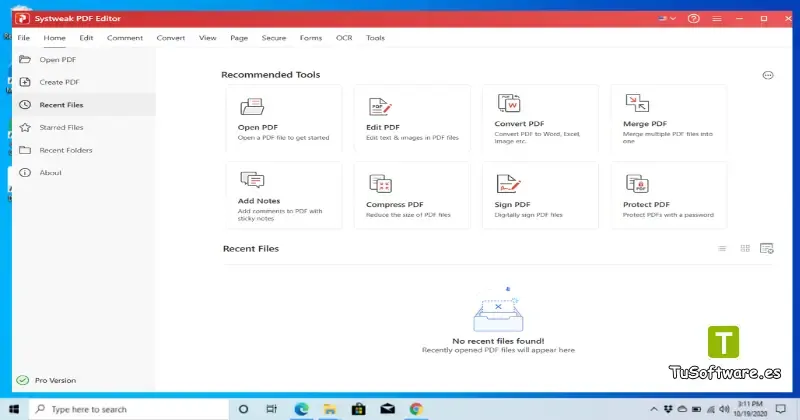800x420 pixels.
Task: Click the Convert PDF tool card icon
Action: click(509, 103)
